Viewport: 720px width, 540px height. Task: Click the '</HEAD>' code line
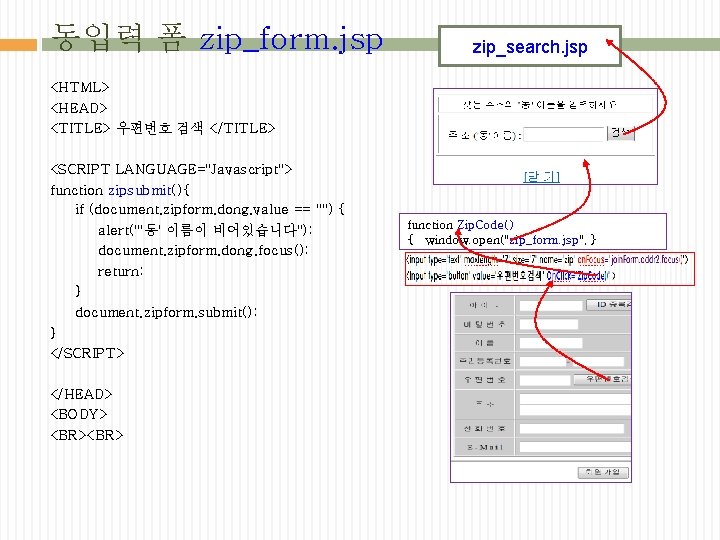[x=81, y=394]
